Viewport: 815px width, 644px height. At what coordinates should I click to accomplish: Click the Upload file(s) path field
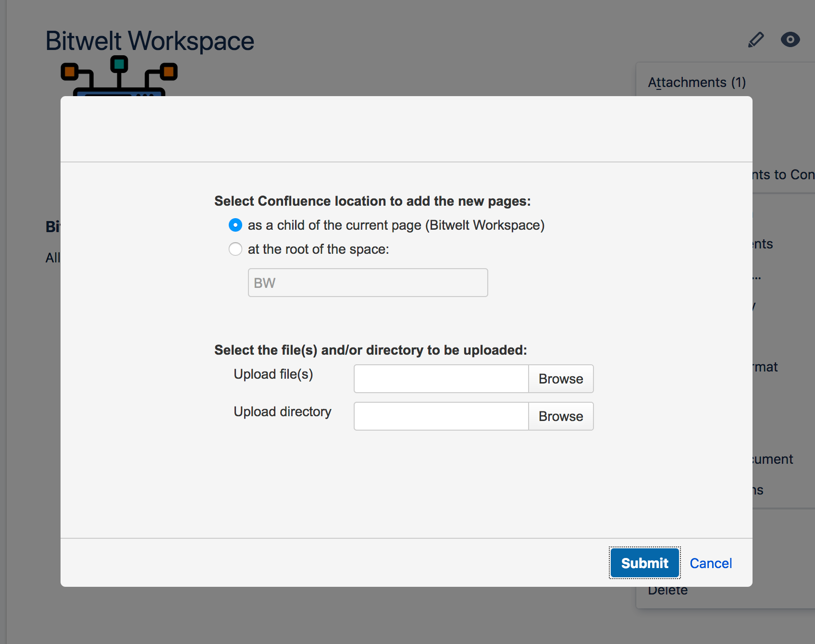click(x=441, y=379)
